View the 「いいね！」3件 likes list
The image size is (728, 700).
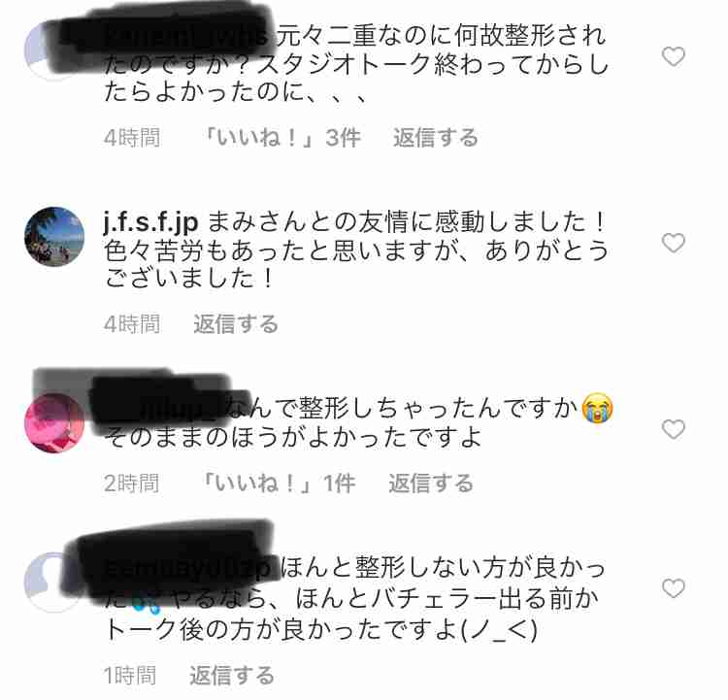coord(281,138)
